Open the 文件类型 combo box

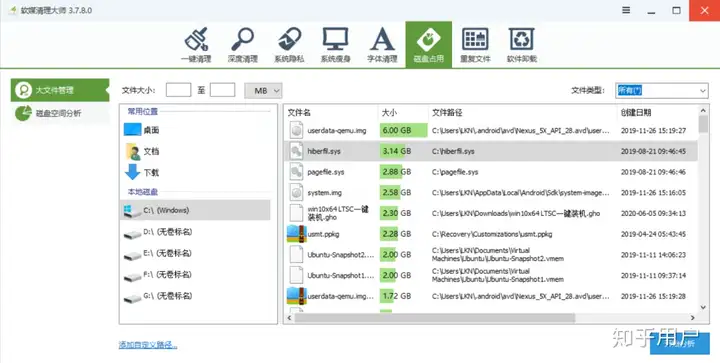[662, 90]
